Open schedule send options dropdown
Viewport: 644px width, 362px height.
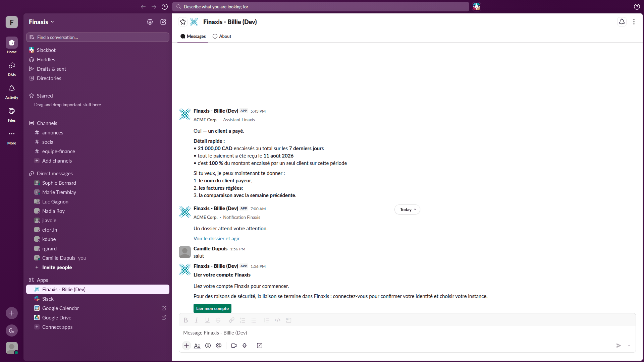(x=629, y=346)
